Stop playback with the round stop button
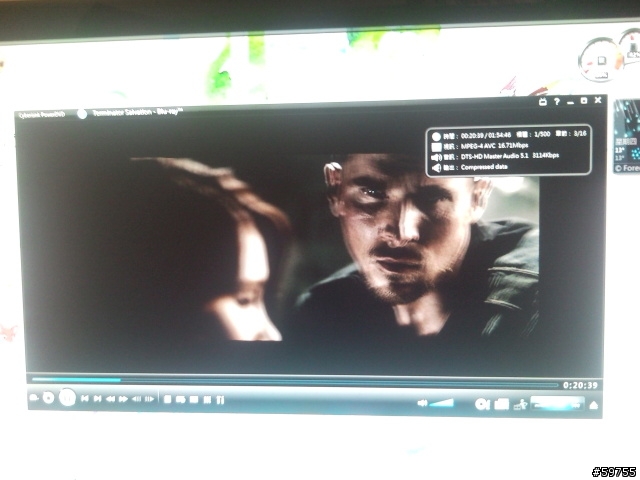Screen dimensions: 640x480 (48, 398)
